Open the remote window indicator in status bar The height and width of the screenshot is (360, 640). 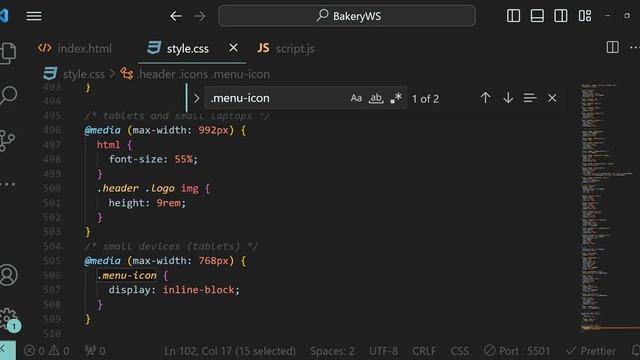click(x=7, y=350)
